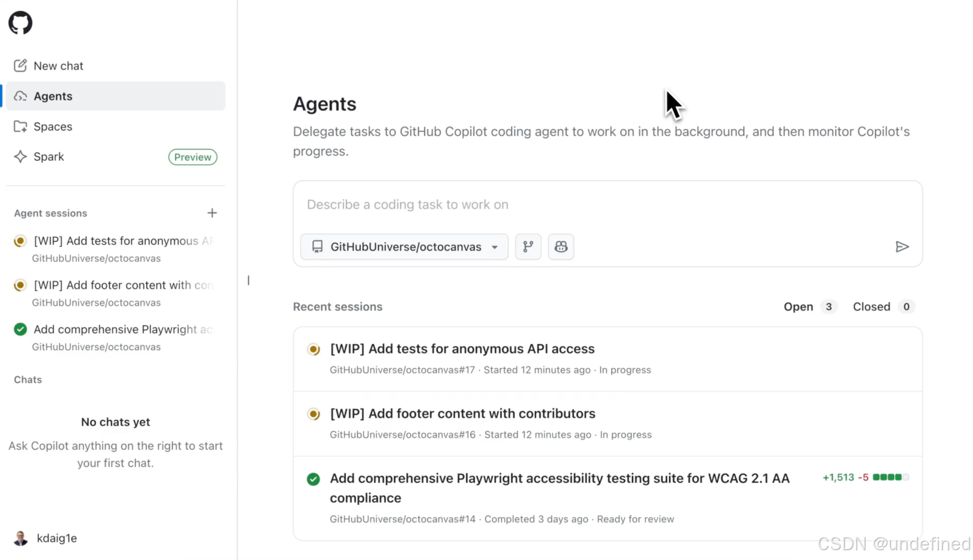Click the Ready for review status text
Screen dimensions: 973x560
[x=635, y=519]
